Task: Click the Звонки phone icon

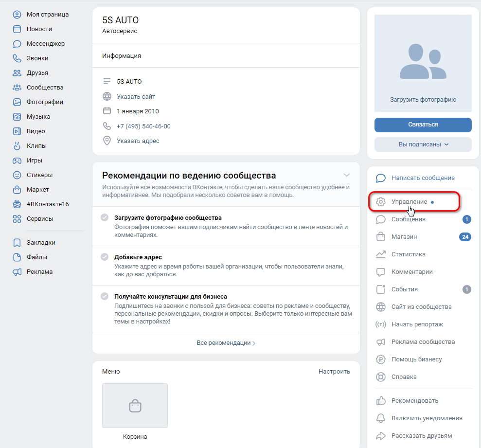Action: pos(17,58)
